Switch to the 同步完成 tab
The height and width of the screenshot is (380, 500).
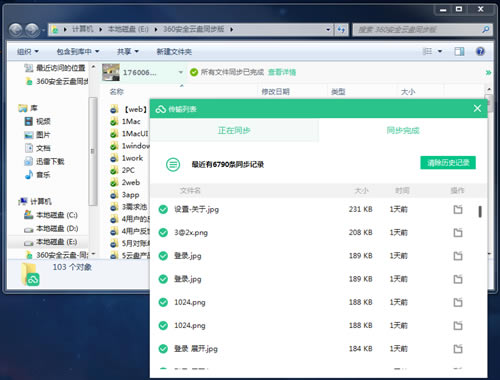[x=403, y=130]
